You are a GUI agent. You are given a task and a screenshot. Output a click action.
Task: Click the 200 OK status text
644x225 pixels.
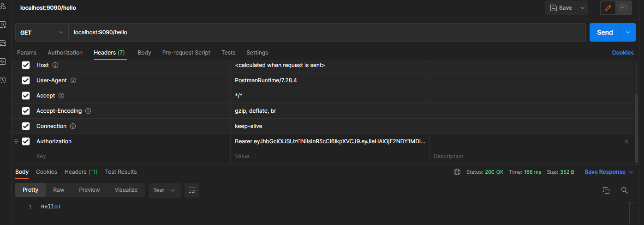pos(494,172)
